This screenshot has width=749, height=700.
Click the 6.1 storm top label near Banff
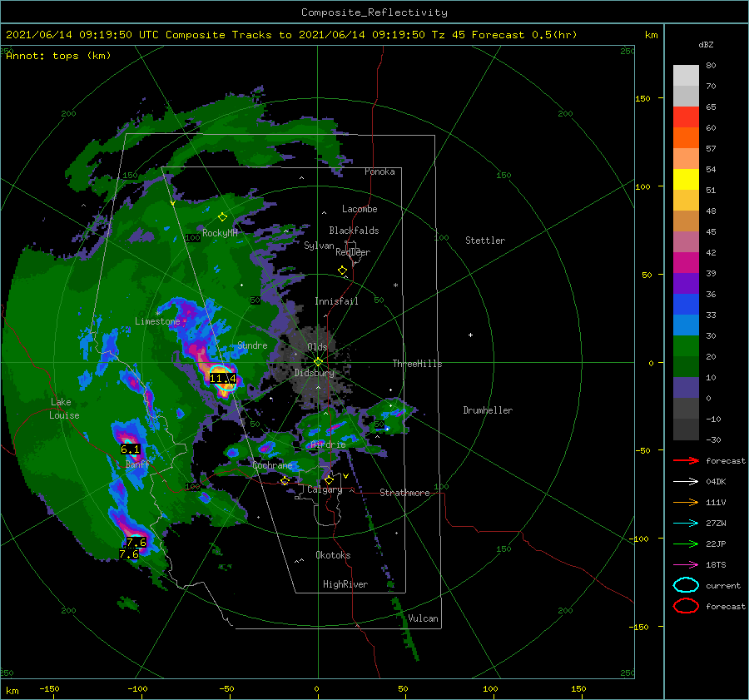tap(130, 449)
